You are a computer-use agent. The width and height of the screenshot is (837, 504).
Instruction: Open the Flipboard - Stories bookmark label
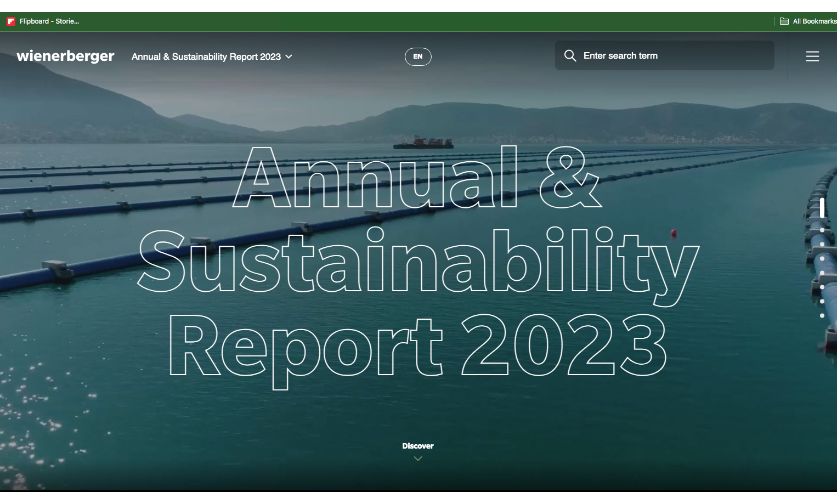tap(49, 21)
